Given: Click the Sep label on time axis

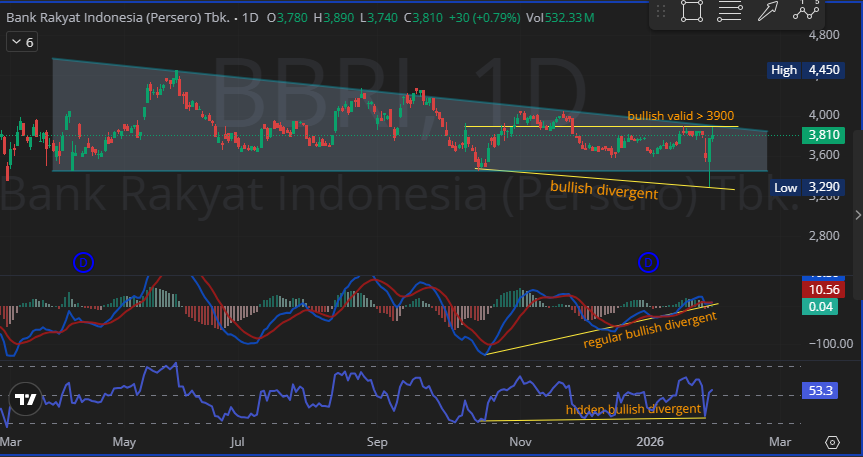Looking at the screenshot, I should point(377,442).
